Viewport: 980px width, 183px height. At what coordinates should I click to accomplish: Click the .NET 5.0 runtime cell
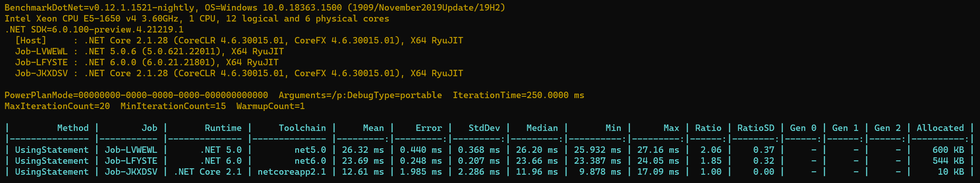(221, 150)
